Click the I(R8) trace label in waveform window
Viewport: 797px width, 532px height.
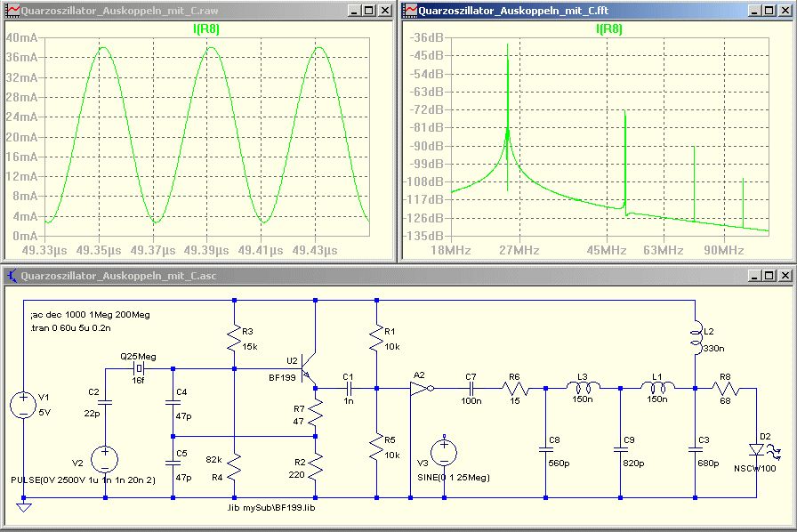[x=205, y=29]
